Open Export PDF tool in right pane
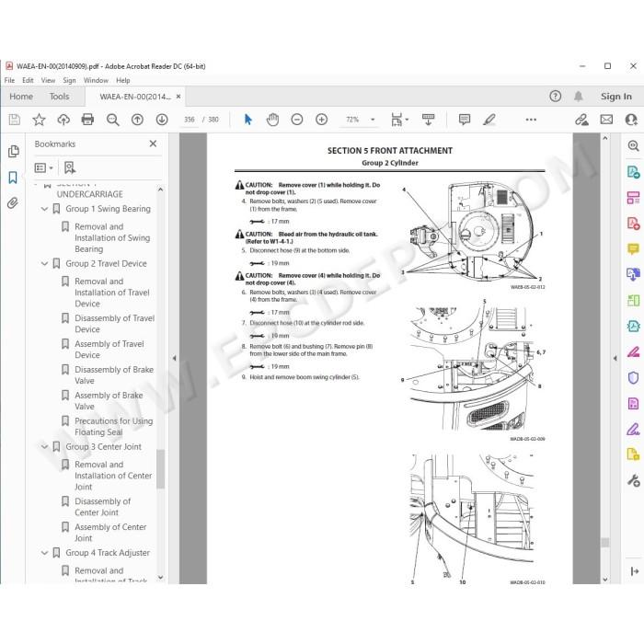Image resolution: width=644 pixels, height=644 pixels. point(633,171)
